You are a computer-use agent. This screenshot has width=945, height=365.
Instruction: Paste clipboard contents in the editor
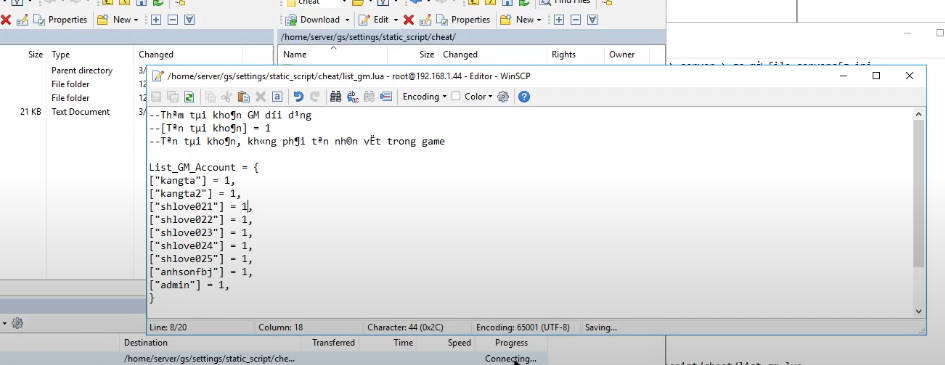click(x=243, y=96)
